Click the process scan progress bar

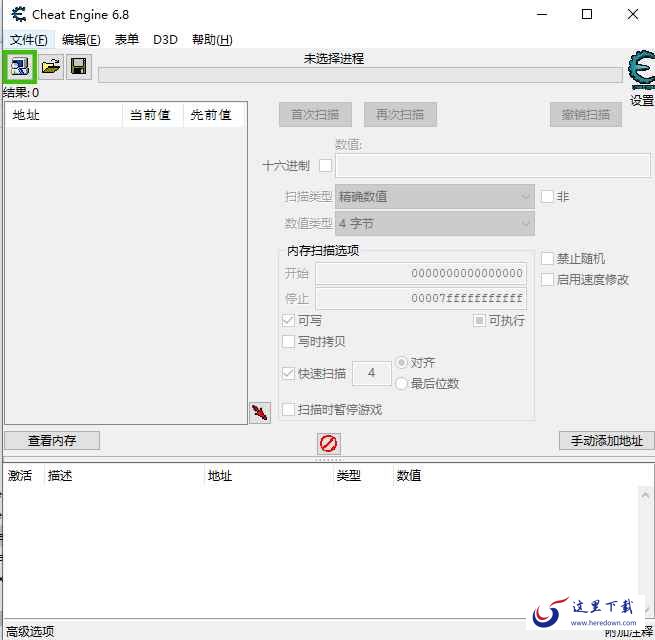click(x=358, y=75)
